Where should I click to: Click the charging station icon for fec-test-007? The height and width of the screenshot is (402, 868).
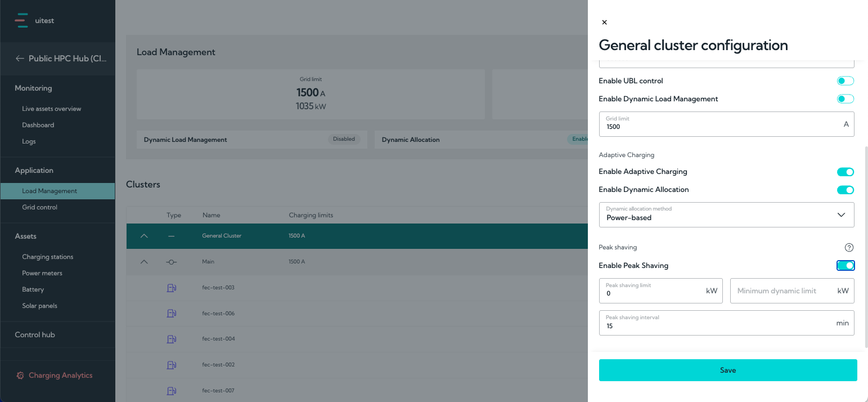172,391
